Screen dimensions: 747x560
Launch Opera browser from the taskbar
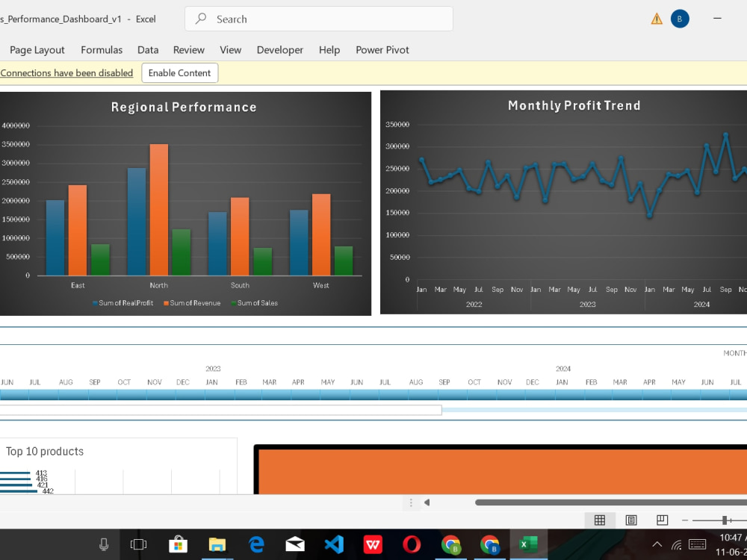pyautogui.click(x=412, y=544)
